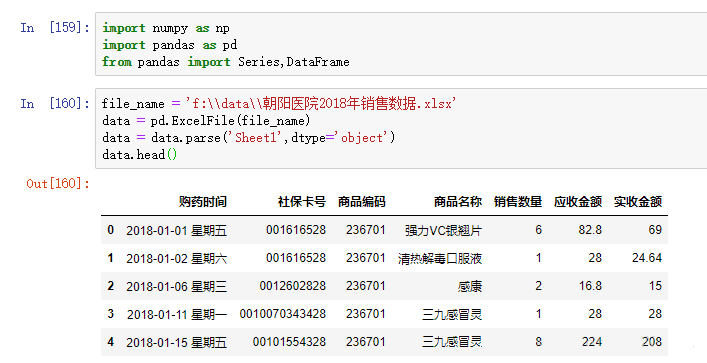Image resolution: width=707 pixels, height=363 pixels.
Task: Click row index 0 of the dataframe
Action: [110, 230]
